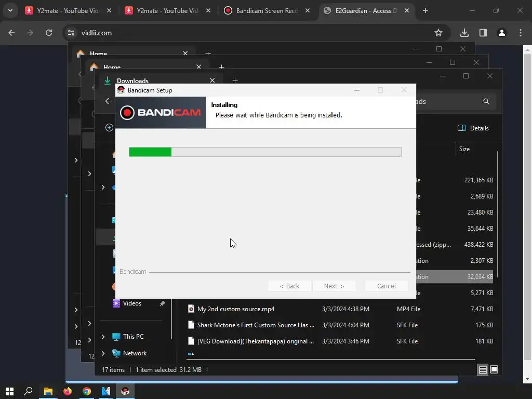Open Google Chrome from taskbar

pos(87,391)
